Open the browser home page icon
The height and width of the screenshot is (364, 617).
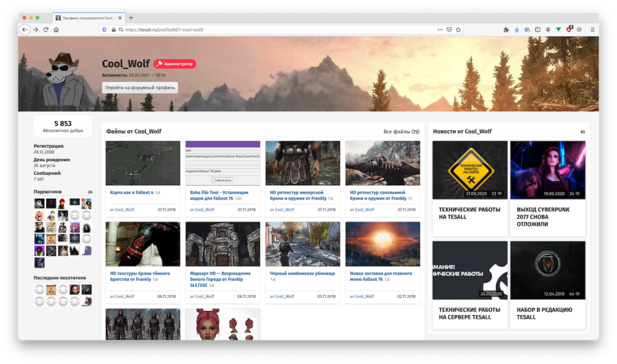tap(56, 30)
